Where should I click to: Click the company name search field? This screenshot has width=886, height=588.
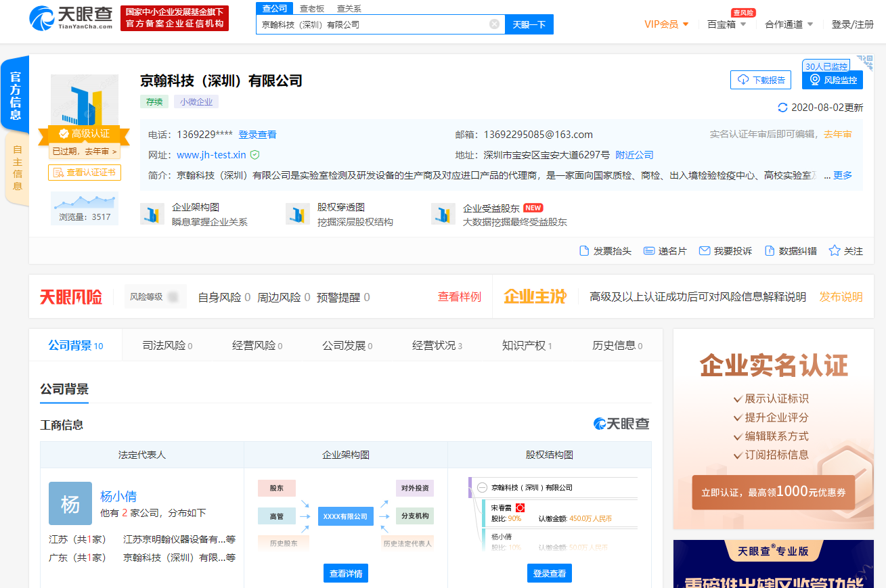pos(372,24)
